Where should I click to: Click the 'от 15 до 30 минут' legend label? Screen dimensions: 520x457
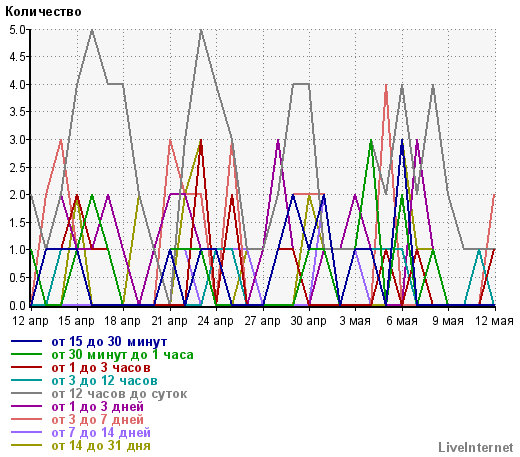109,342
